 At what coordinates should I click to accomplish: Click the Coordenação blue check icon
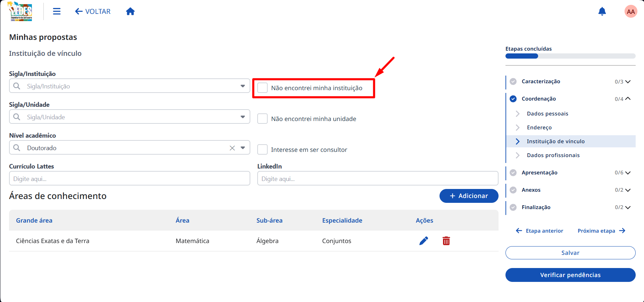click(513, 99)
